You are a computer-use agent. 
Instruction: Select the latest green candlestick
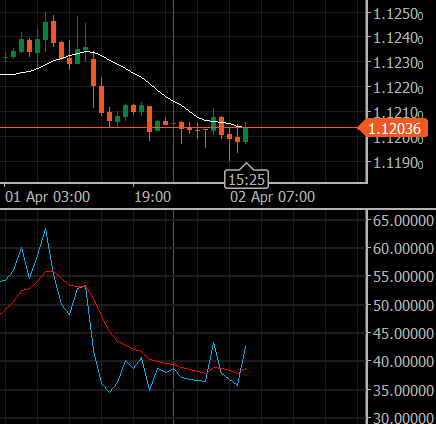[246, 134]
